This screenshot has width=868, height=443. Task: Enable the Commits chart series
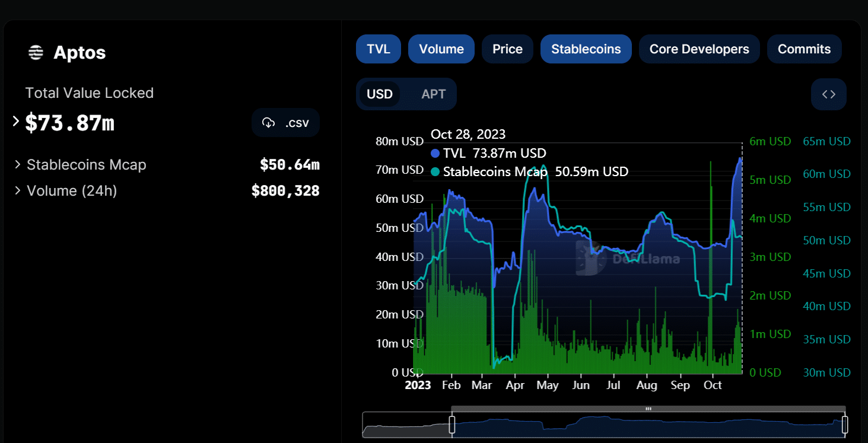click(805, 49)
